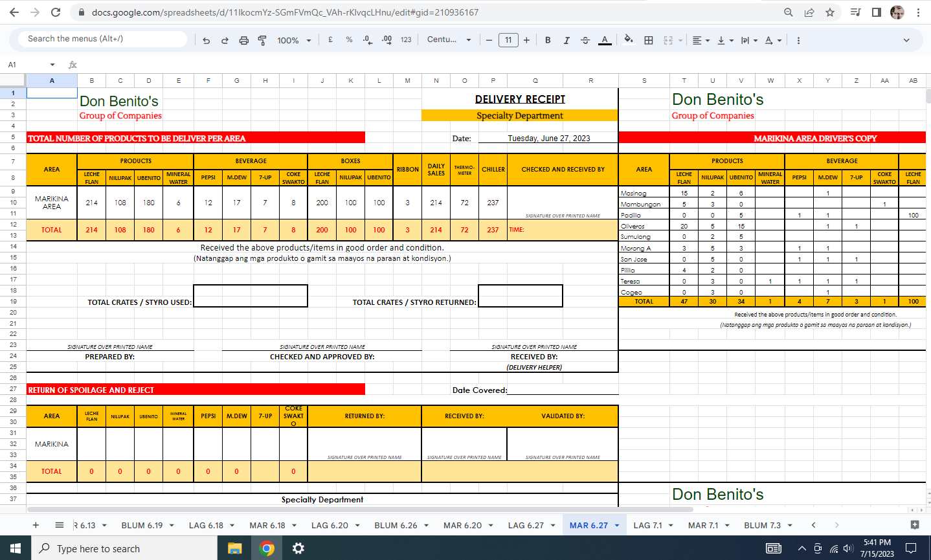The height and width of the screenshot is (560, 931).
Task: Redo the last undone action
Action: pyautogui.click(x=225, y=40)
